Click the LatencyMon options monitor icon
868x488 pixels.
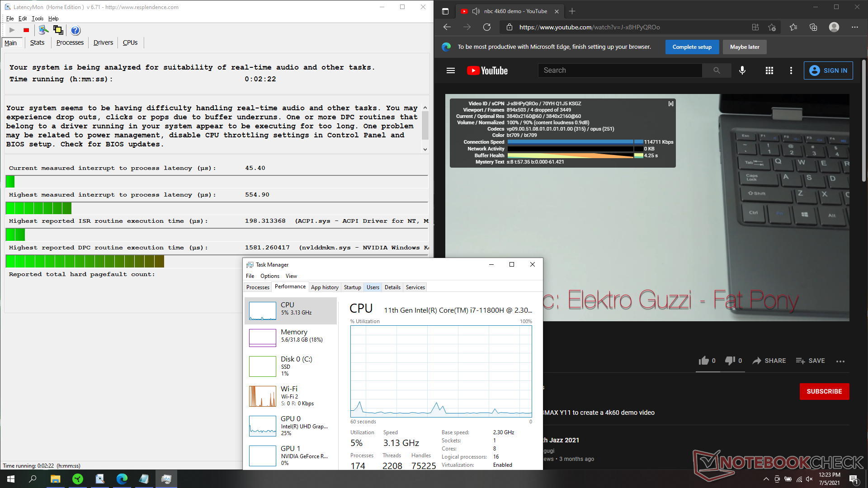coord(43,30)
